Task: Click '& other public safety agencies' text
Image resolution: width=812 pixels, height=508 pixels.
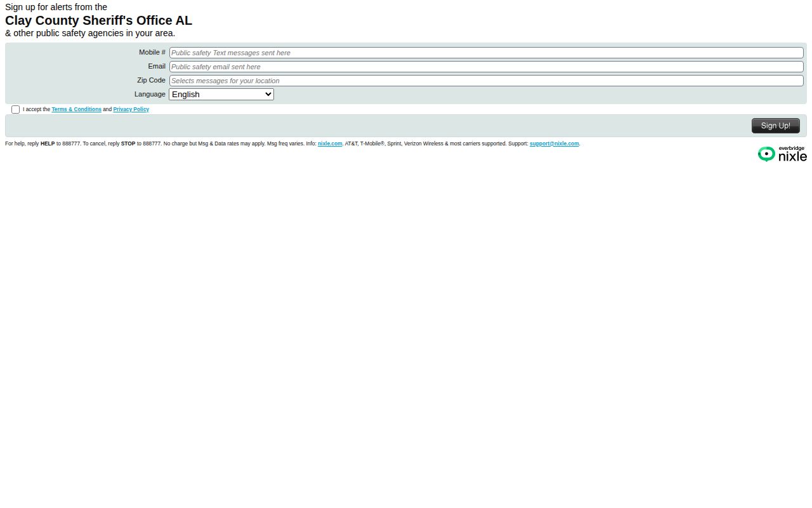Action: tap(65, 33)
